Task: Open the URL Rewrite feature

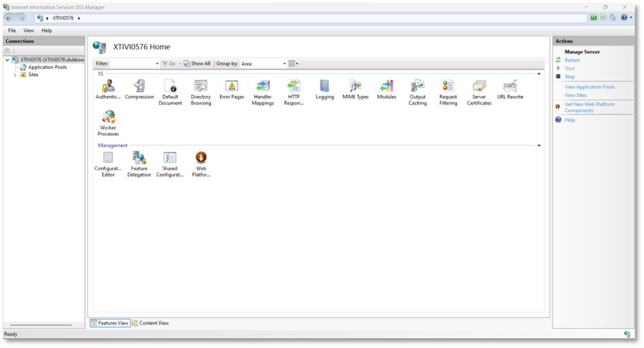Action: [510, 87]
